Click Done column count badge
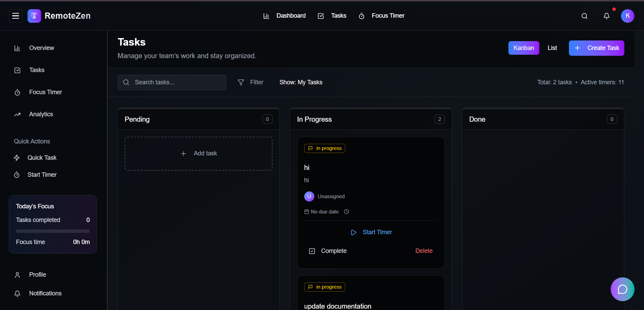The height and width of the screenshot is (310, 644). (x=612, y=119)
